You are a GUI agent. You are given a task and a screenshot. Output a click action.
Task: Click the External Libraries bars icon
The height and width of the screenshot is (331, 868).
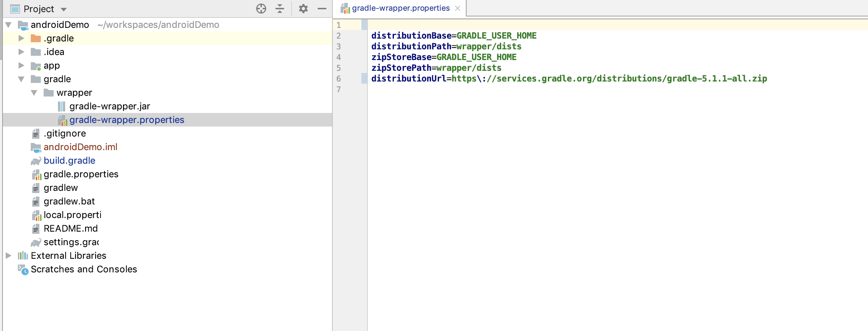[x=23, y=256]
